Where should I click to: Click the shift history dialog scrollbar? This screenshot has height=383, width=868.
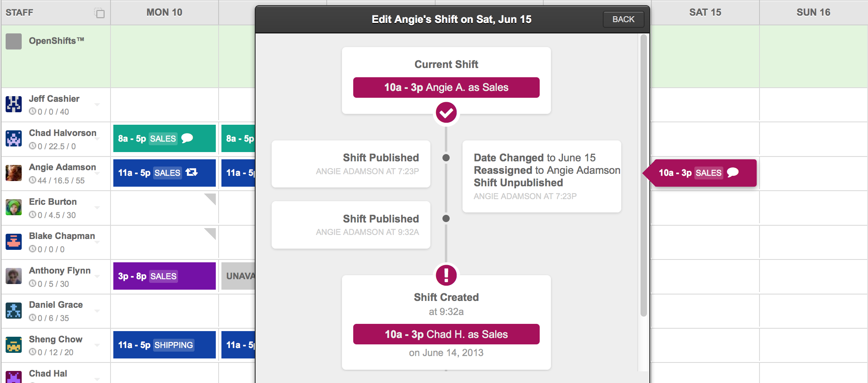pyautogui.click(x=643, y=175)
